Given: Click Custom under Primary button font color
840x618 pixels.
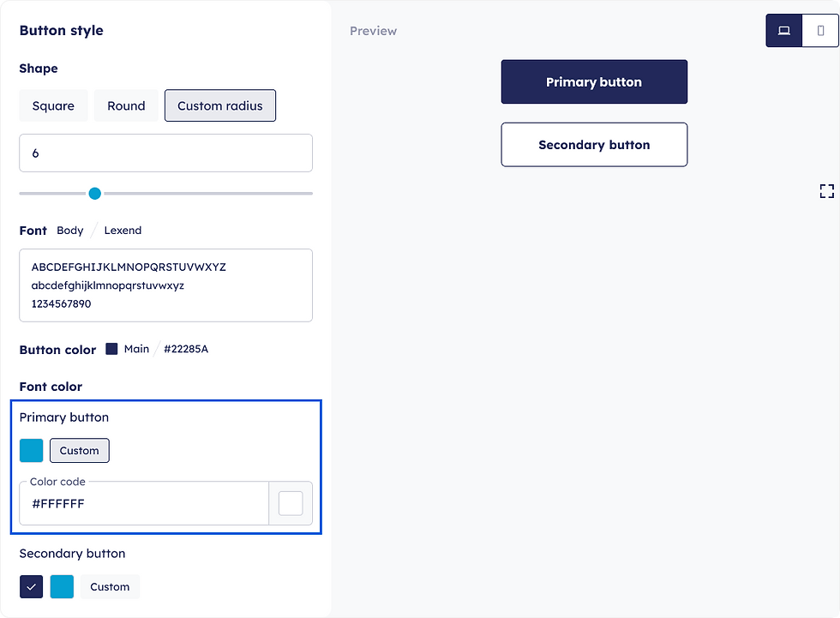Looking at the screenshot, I should tap(80, 451).
